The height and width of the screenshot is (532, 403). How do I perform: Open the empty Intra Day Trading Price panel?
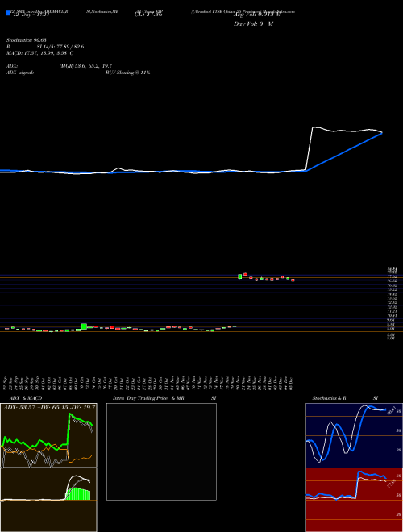161,451
